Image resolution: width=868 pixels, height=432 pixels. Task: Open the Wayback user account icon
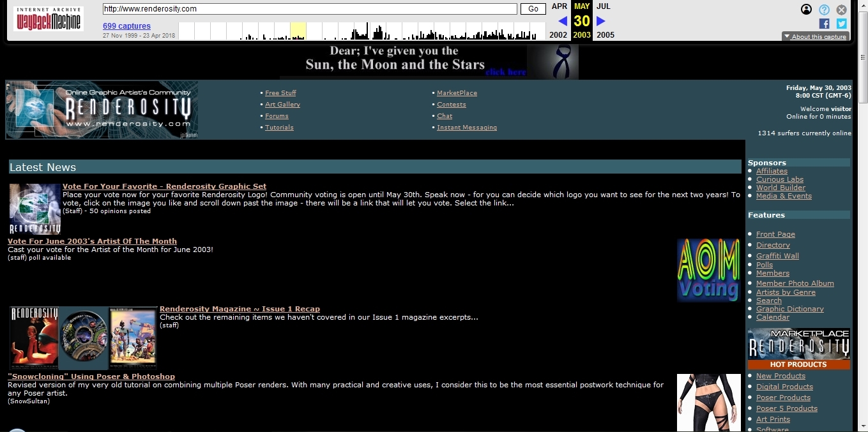tap(806, 10)
